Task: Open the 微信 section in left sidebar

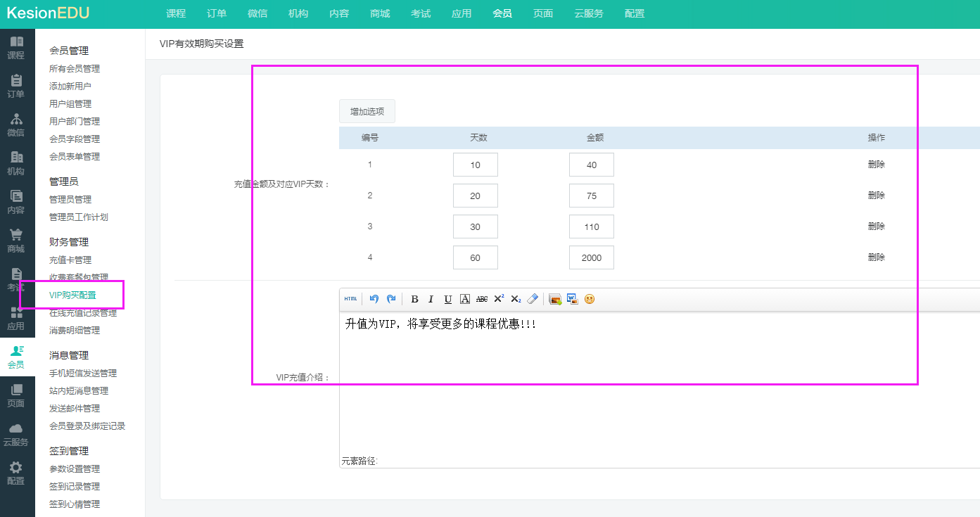Action: click(15, 125)
